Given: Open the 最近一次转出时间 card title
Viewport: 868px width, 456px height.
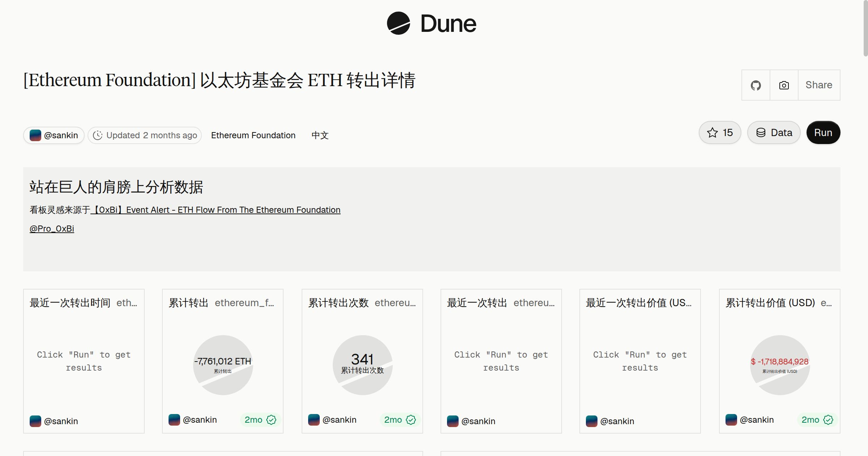Looking at the screenshot, I should click(x=70, y=303).
